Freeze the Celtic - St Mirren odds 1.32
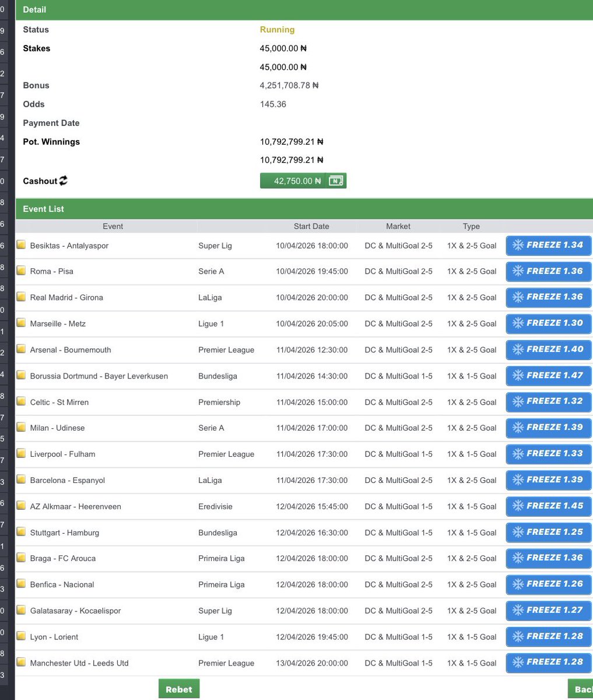Image resolution: width=593 pixels, height=700 pixels. click(x=548, y=401)
